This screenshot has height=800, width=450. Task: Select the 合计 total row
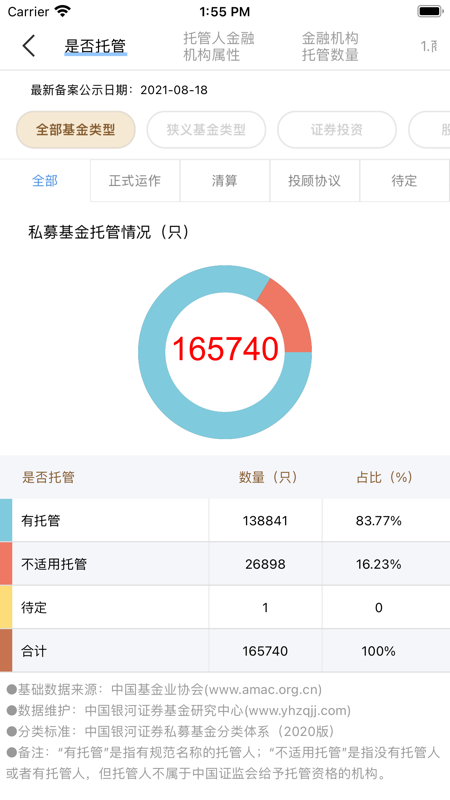(x=225, y=651)
